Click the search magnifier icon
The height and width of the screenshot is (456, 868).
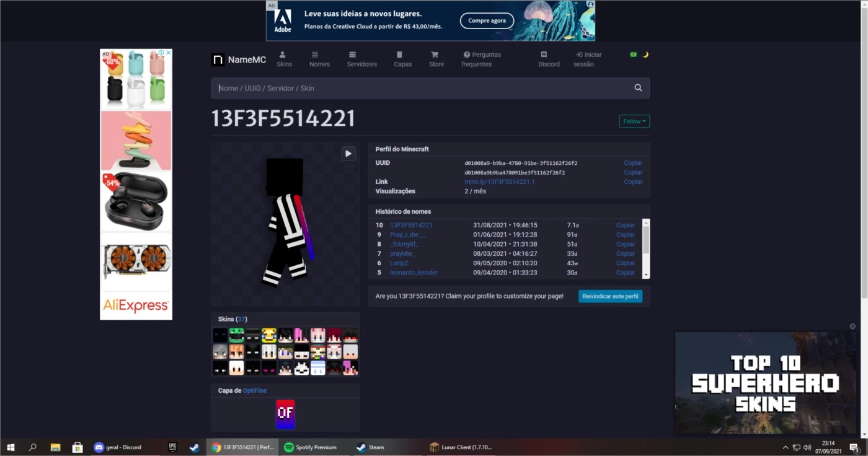point(638,88)
